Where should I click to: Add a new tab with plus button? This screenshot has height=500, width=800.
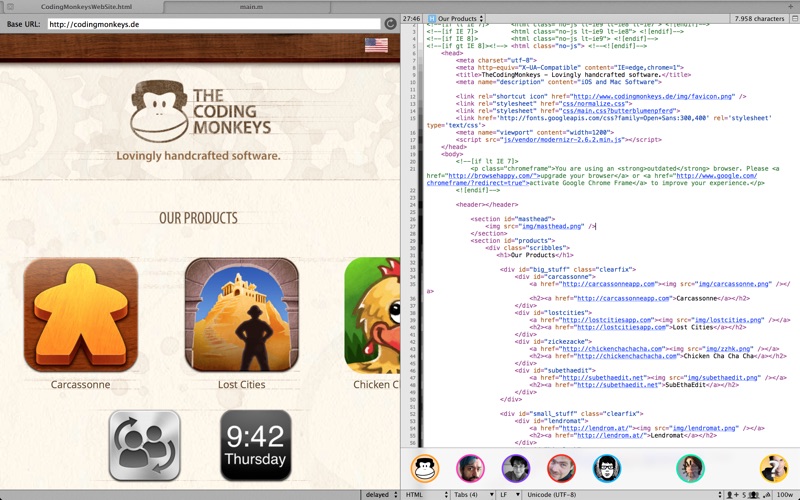[791, 6]
